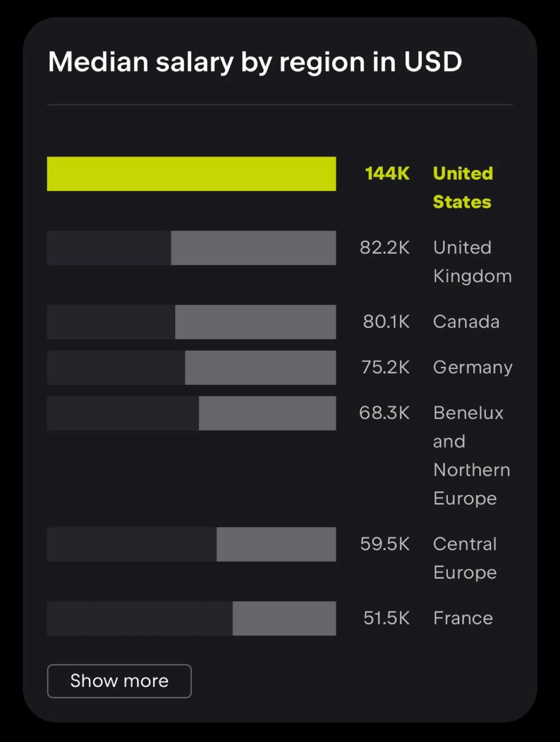Click the Canada salary bar
The image size is (560, 742).
(x=191, y=322)
